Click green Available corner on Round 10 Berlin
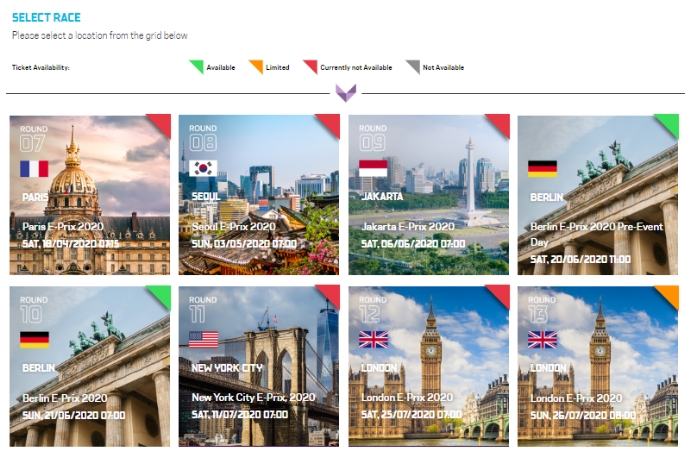The image size is (690, 457). point(161,296)
